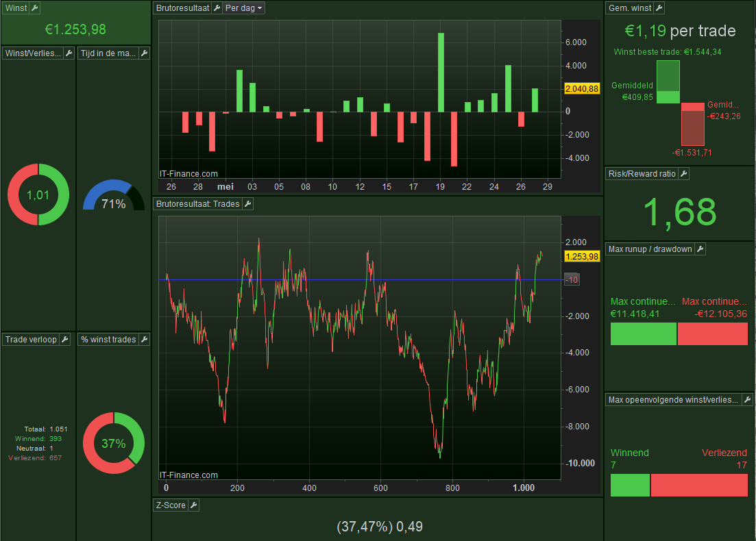Select the % winst trades panel title
The image size is (756, 541).
108,339
